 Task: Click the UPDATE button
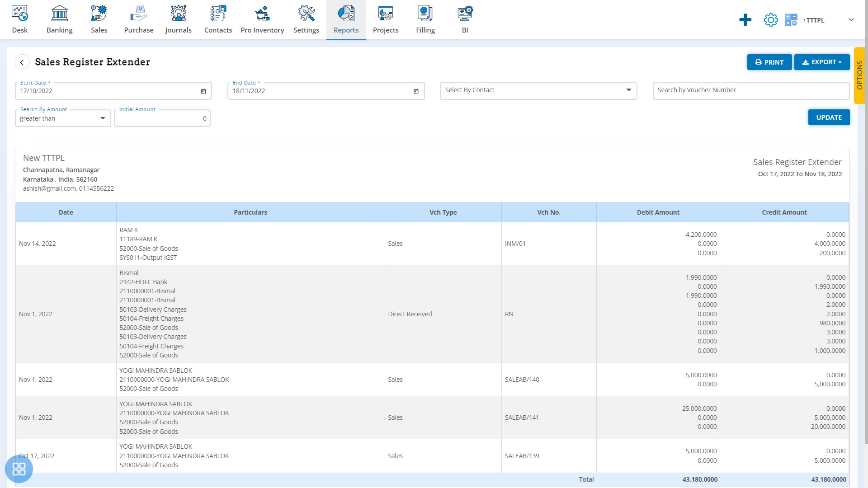point(828,117)
